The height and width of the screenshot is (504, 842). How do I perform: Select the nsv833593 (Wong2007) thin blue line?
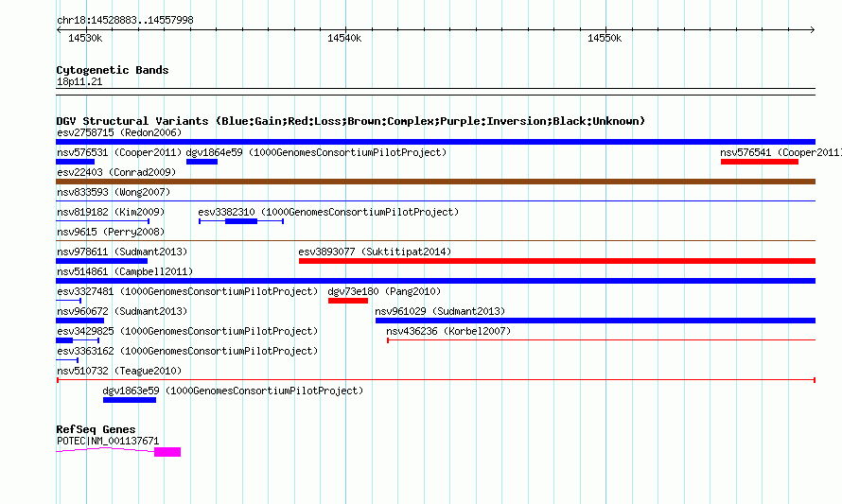coord(435,200)
